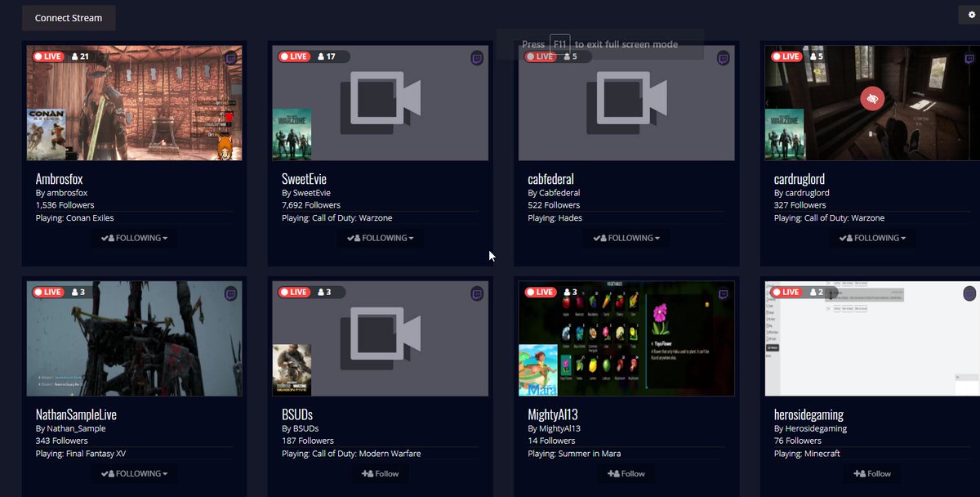Click red hidden-eye icon on cardruglord preview
980x497 pixels.
tap(873, 99)
